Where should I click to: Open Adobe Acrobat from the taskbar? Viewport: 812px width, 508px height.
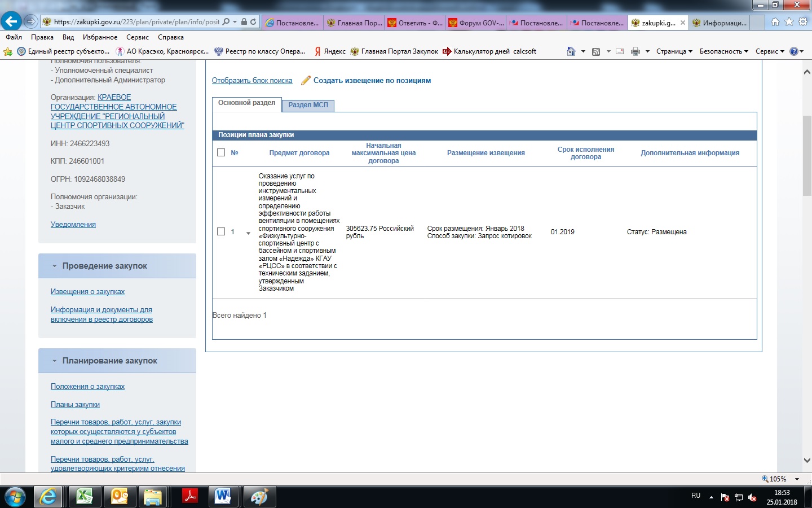189,497
